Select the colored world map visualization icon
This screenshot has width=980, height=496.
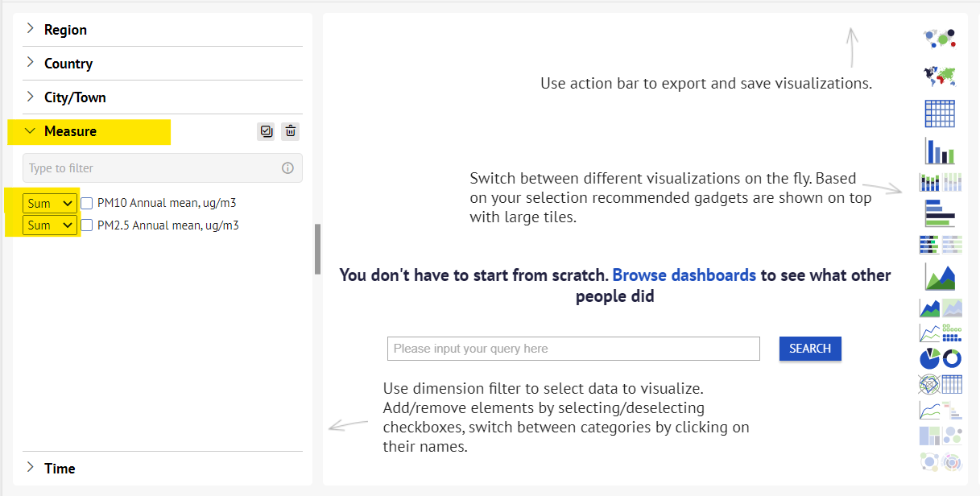click(x=940, y=76)
